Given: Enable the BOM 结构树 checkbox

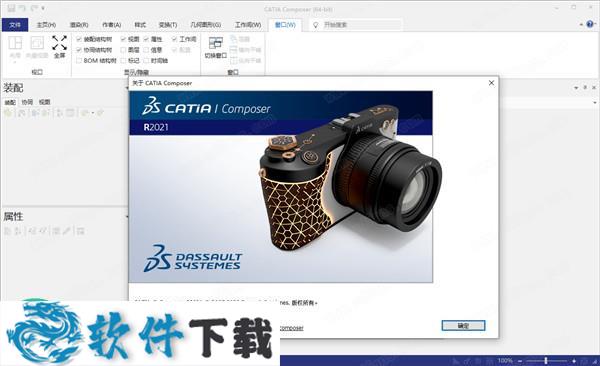Looking at the screenshot, I should (79, 60).
